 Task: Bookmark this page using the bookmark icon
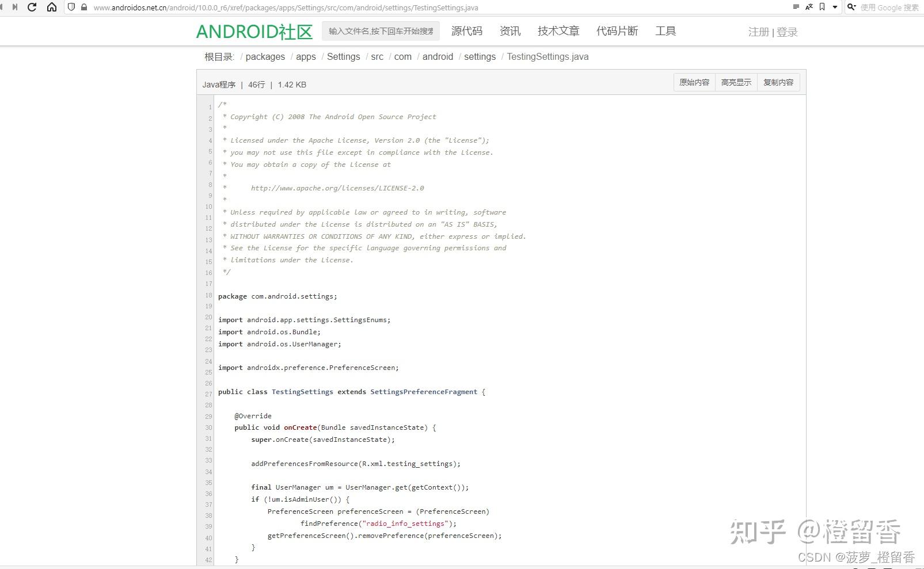(x=822, y=7)
